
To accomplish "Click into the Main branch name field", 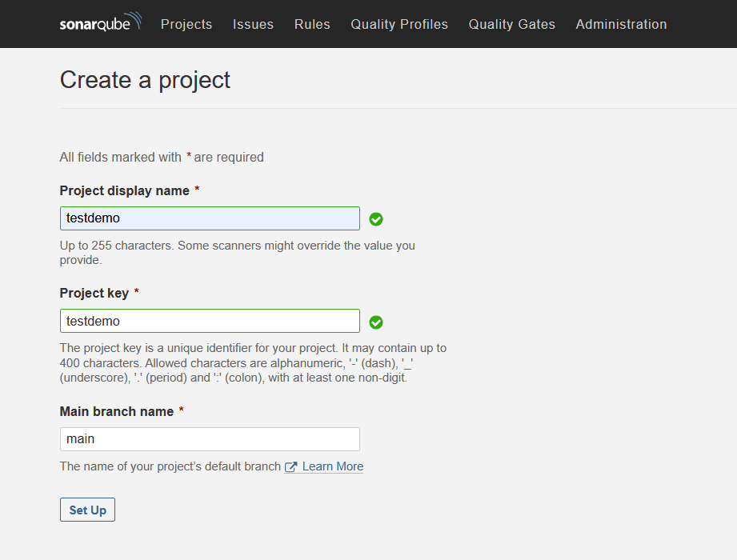I will tap(210, 439).
